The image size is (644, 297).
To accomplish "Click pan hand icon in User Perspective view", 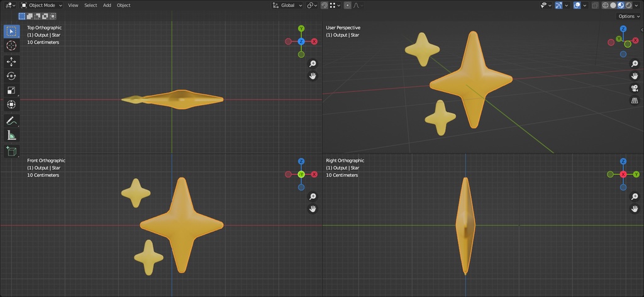I will 635,76.
